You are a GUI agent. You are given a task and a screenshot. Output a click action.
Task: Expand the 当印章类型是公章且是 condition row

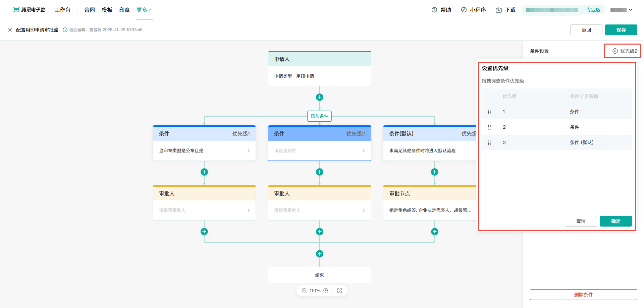point(248,151)
